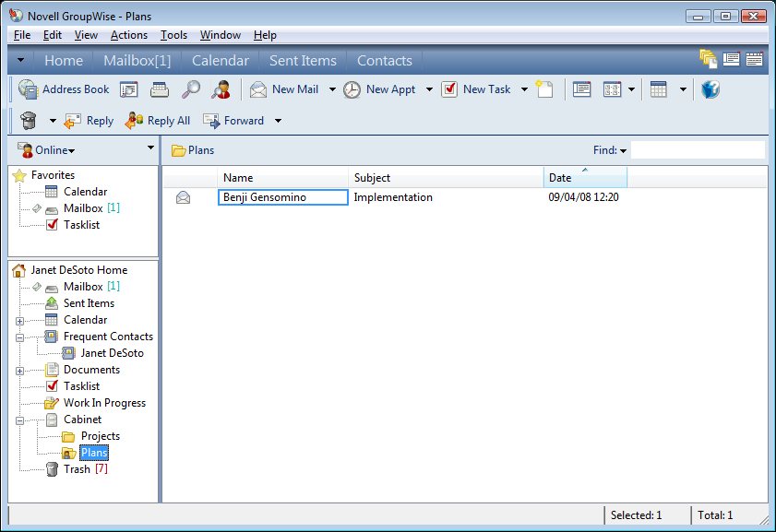Open the delete icon dropdown arrow
Screen dimensions: 776x532
tap(53, 121)
